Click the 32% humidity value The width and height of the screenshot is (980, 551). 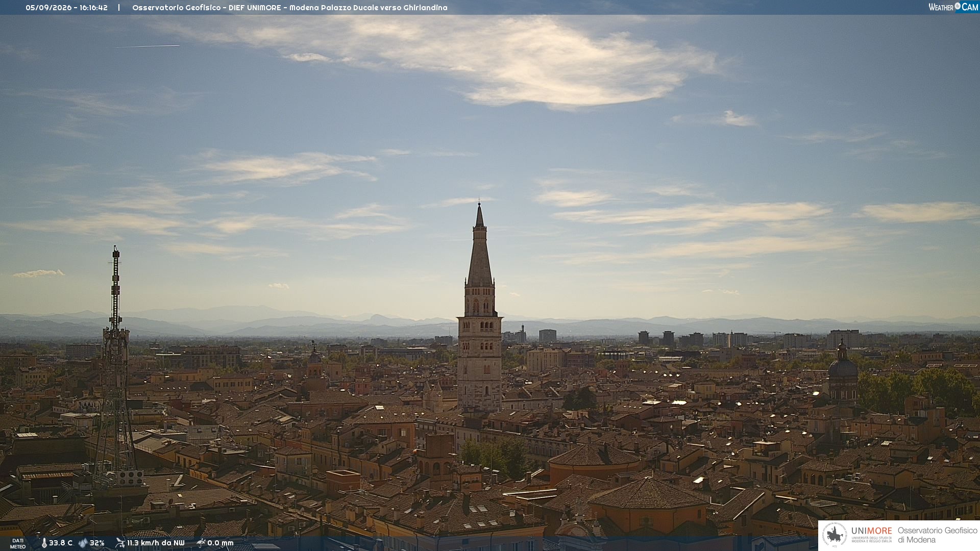(x=97, y=543)
